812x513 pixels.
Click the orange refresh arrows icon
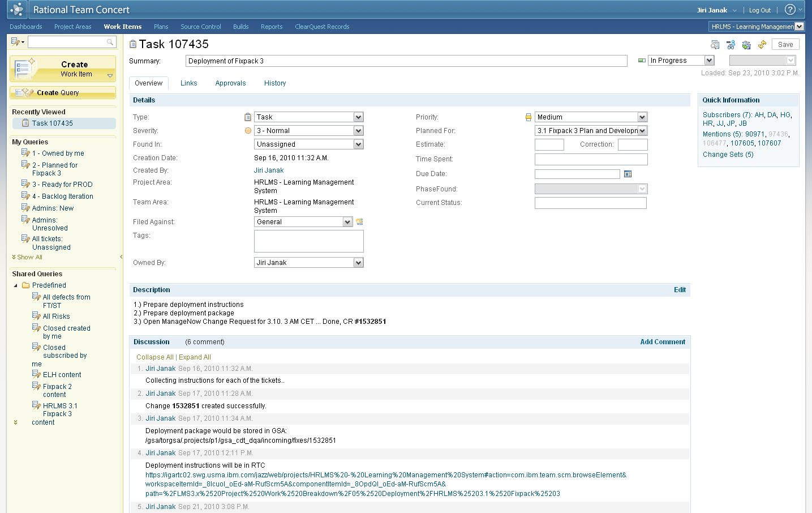pyautogui.click(x=762, y=45)
